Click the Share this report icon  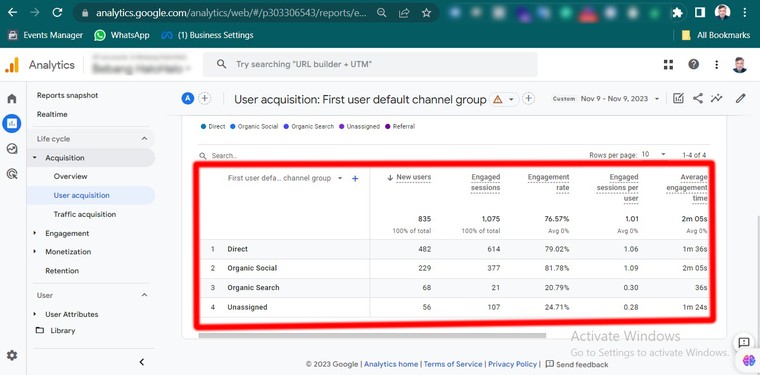[x=697, y=98]
